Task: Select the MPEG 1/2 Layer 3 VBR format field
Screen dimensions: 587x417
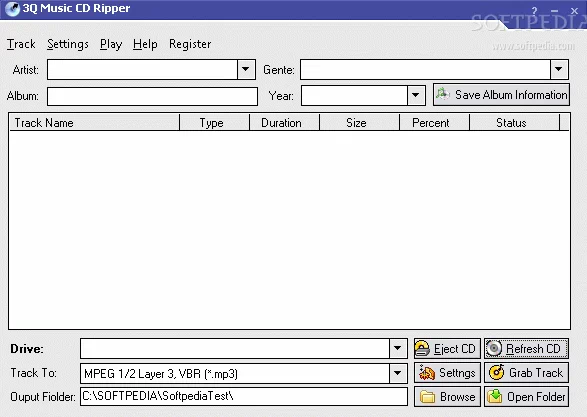Action: pos(235,373)
